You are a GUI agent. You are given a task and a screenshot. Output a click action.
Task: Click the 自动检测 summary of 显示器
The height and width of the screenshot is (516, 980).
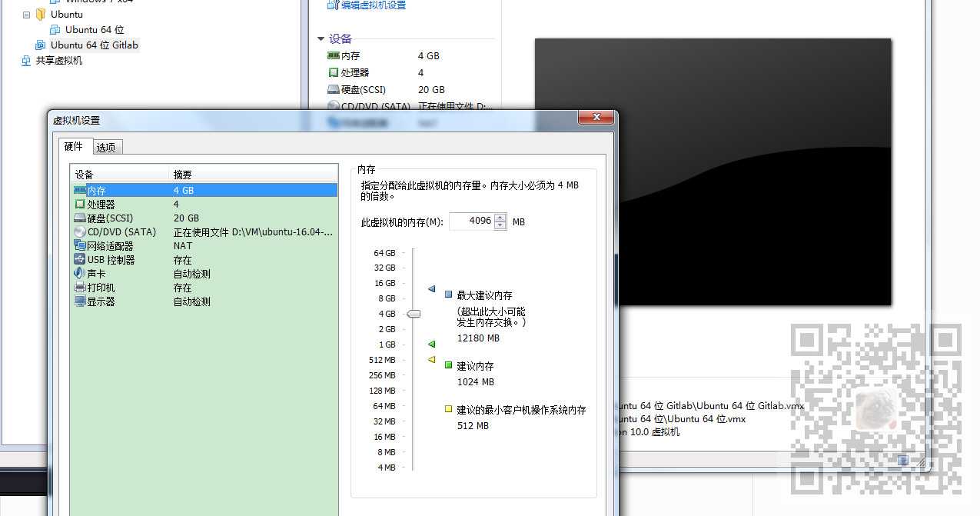click(x=192, y=301)
